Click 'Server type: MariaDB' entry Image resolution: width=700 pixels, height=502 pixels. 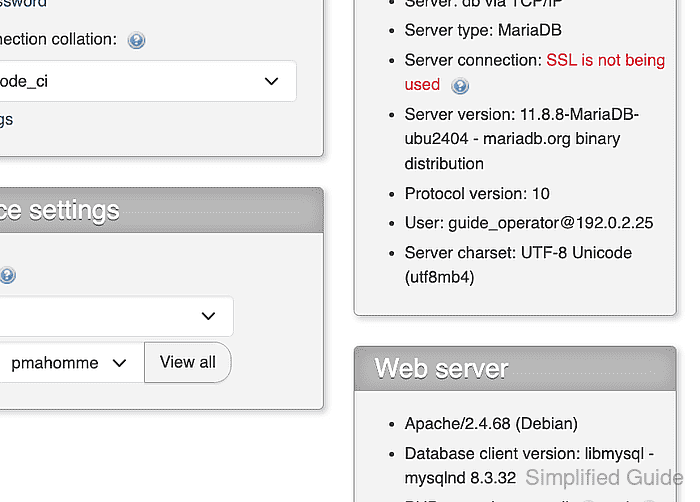[x=483, y=30]
